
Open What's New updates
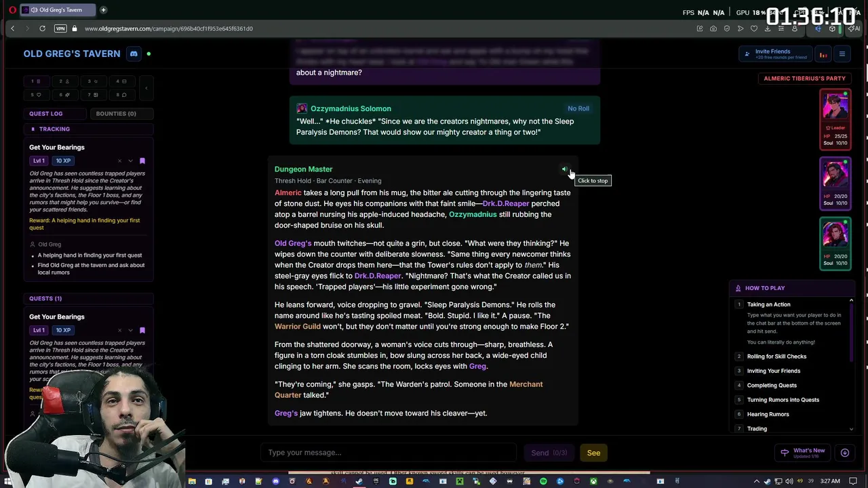pos(804,453)
